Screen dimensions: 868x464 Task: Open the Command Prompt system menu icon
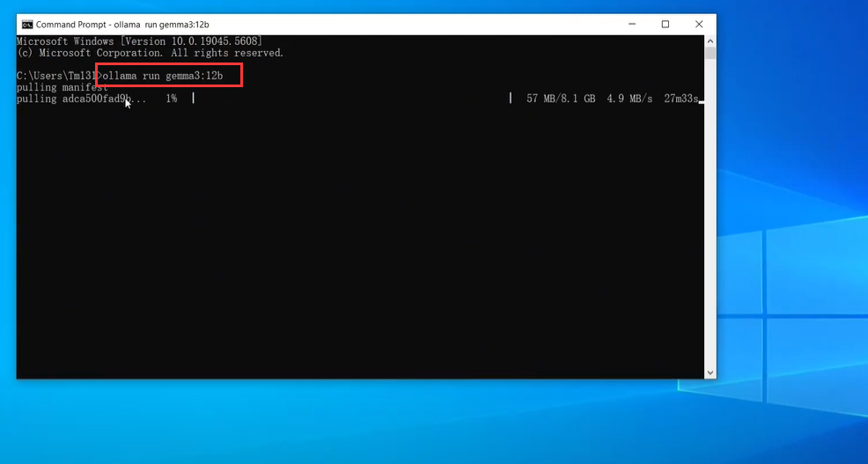tap(27, 25)
